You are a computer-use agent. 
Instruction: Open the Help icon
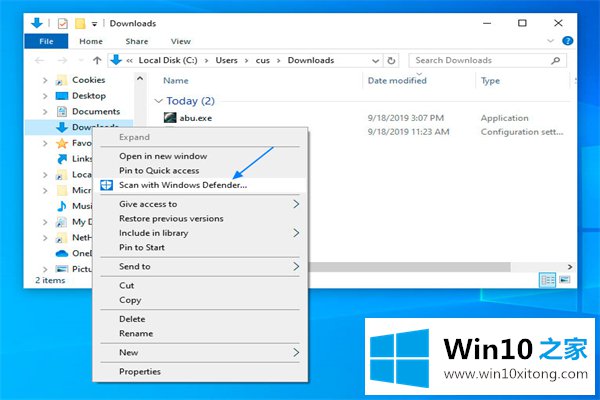pos(567,41)
